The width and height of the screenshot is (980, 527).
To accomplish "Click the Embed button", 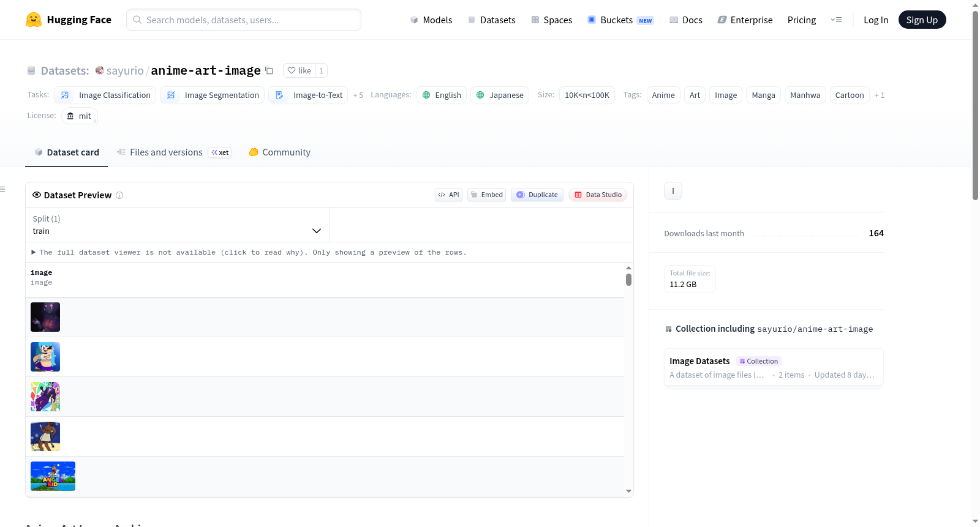I will (487, 195).
